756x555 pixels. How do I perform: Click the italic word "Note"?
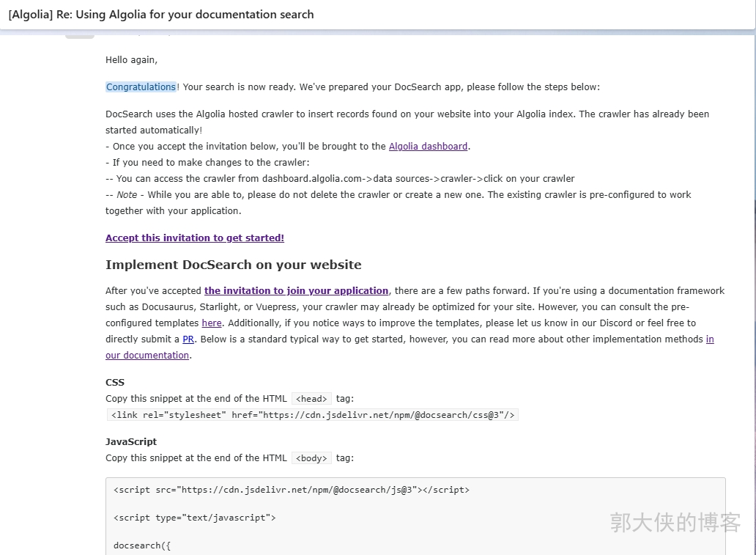coord(127,194)
